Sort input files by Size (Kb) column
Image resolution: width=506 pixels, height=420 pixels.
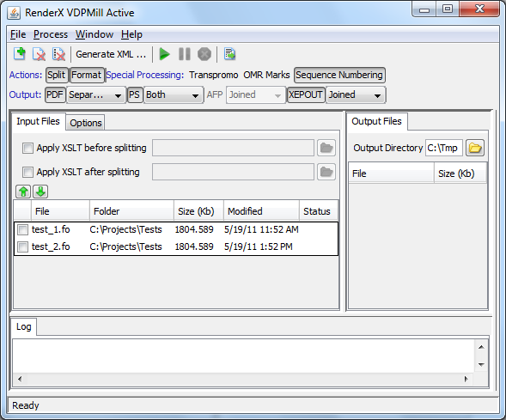[198, 211]
